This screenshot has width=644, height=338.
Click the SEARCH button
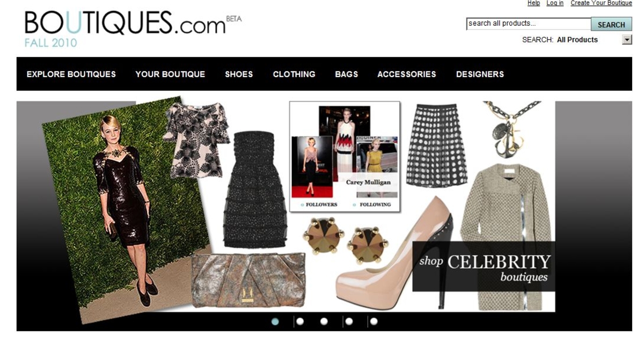point(611,24)
